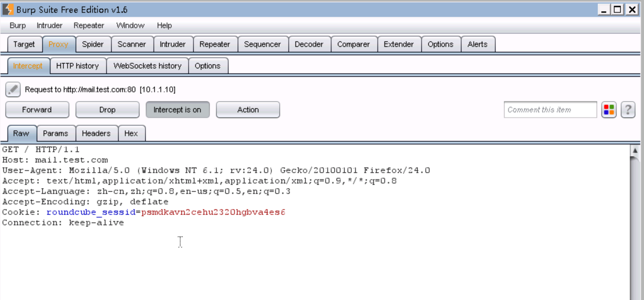Open the Window menu
This screenshot has height=300, width=644.
pyautogui.click(x=130, y=26)
